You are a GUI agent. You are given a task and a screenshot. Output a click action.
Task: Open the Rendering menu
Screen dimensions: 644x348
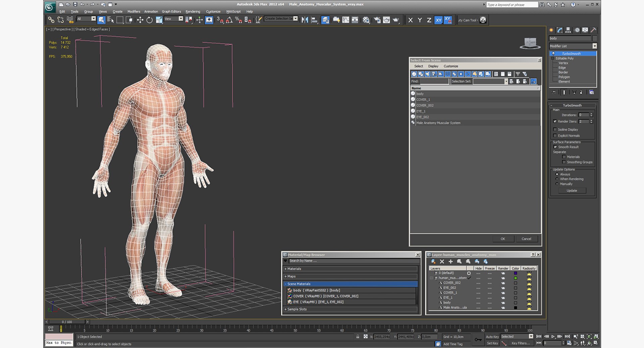pos(193,11)
